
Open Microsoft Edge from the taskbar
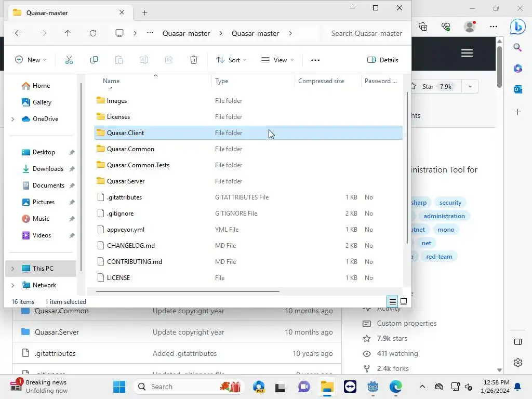395,387
